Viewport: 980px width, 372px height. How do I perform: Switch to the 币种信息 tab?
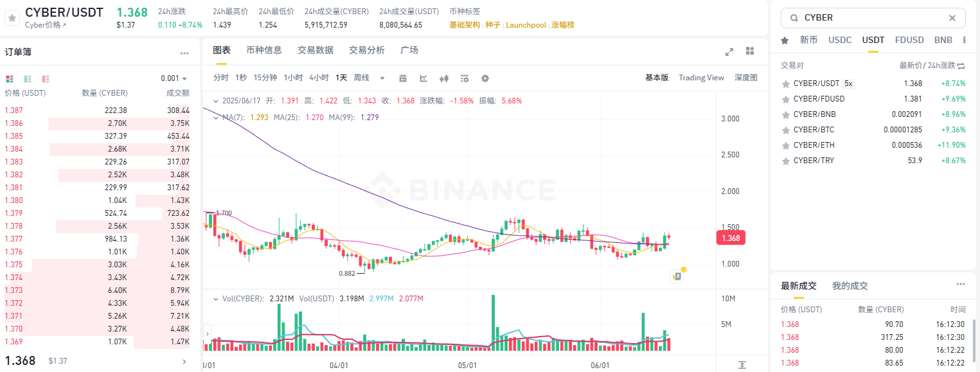[x=263, y=50]
